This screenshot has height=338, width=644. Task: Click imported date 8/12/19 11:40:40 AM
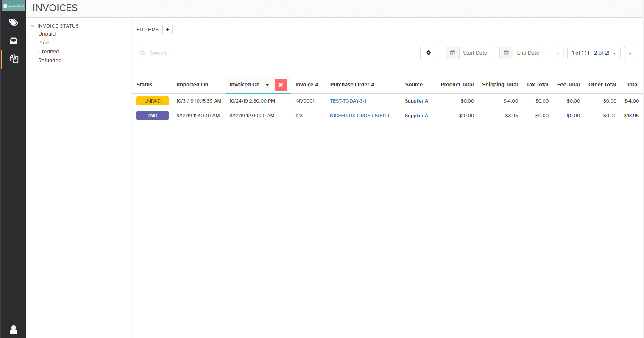tap(198, 116)
